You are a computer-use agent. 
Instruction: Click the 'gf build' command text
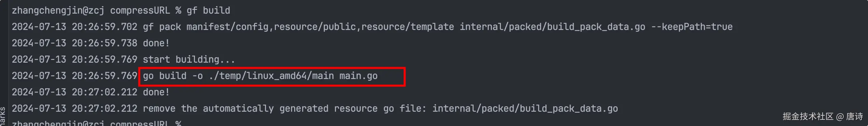208,11
